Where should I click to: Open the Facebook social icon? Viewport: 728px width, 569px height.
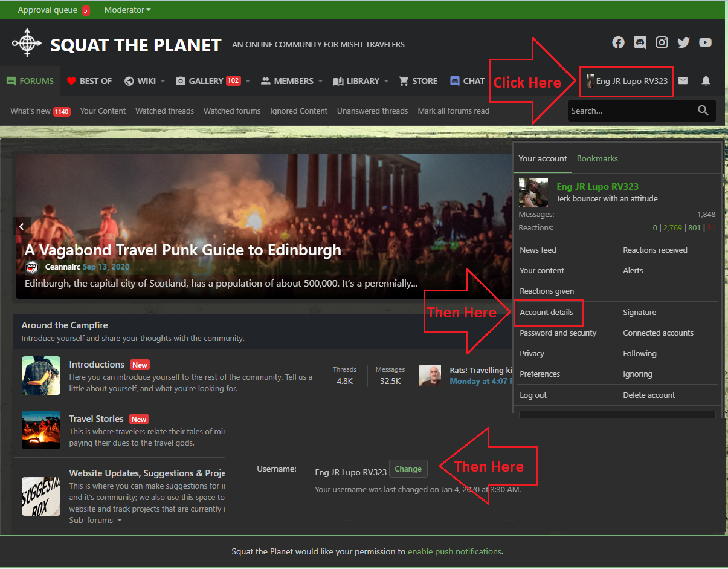618,42
